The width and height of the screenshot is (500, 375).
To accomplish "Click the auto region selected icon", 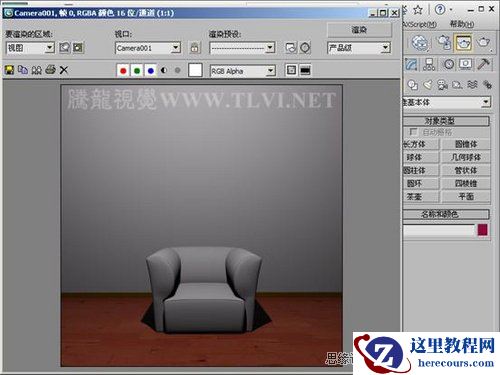I will point(78,48).
